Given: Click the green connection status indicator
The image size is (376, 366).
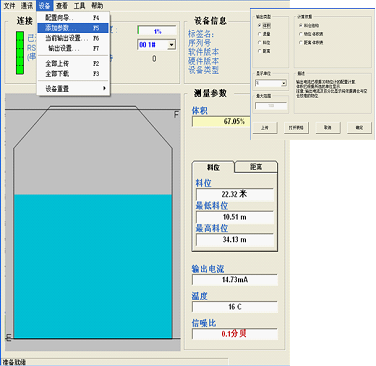Looking at the screenshot, I should pos(20,53).
